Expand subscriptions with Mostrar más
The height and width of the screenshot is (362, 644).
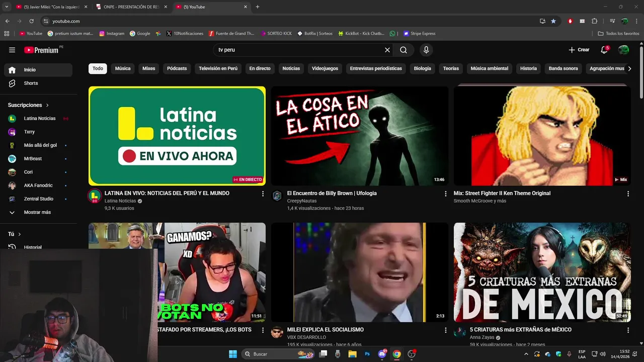point(38,212)
